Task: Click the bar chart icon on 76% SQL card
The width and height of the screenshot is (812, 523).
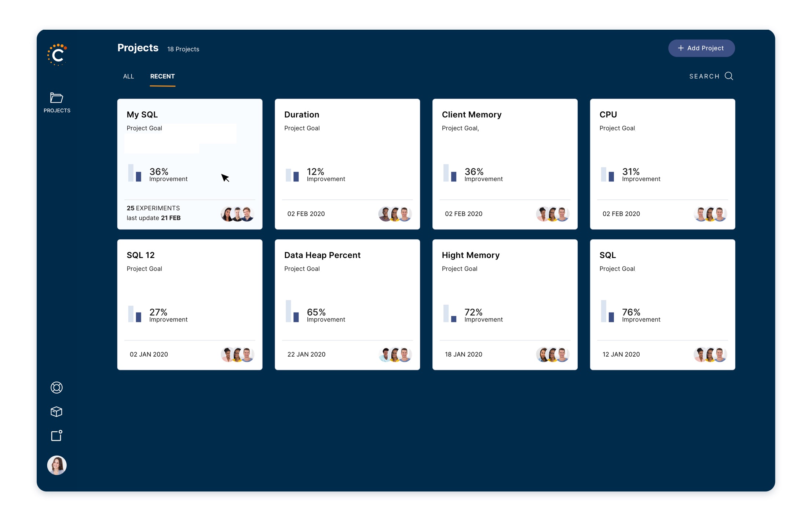Action: click(608, 311)
